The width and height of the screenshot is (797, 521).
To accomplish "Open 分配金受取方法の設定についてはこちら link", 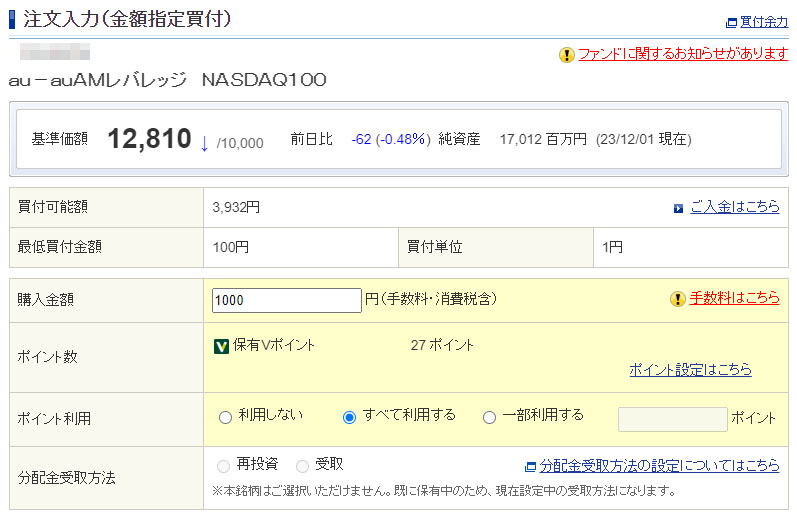I will pyautogui.click(x=660, y=466).
